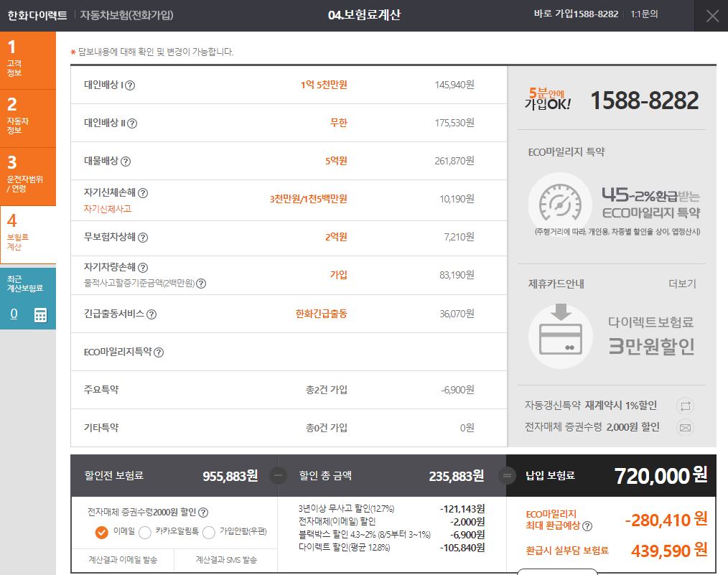Open help icon next to 대물배상
This screenshot has height=575, width=728.
tap(126, 162)
